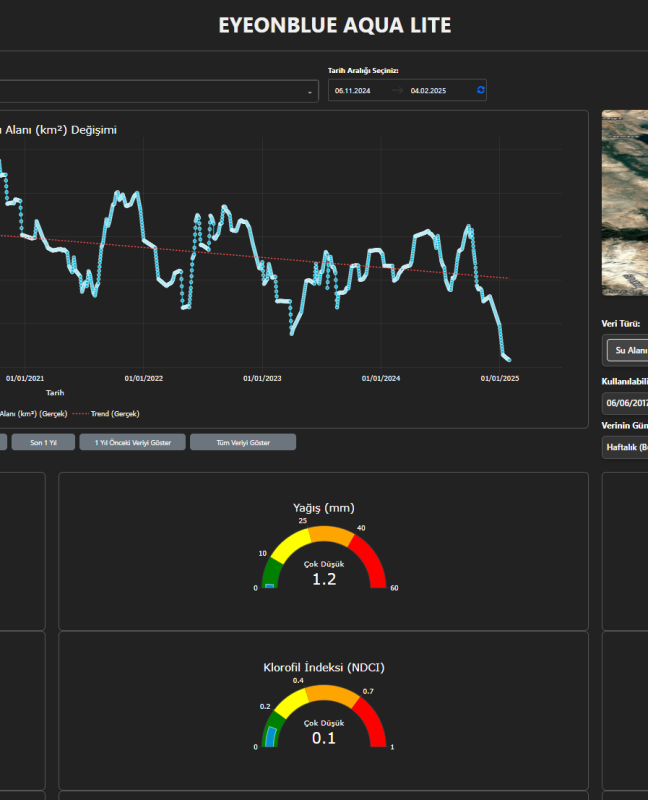648x800 pixels.
Task: Click the 01/01/2024 axis label
Action: (381, 379)
